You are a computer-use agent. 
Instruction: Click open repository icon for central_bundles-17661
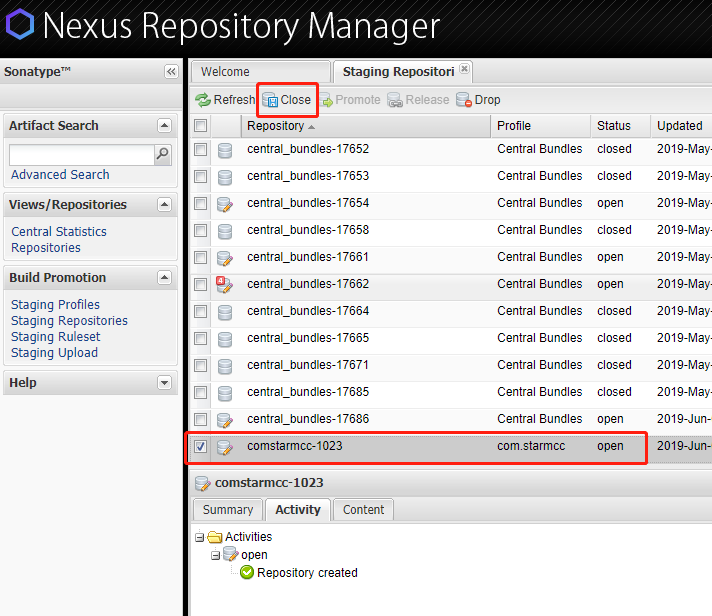click(x=225, y=258)
